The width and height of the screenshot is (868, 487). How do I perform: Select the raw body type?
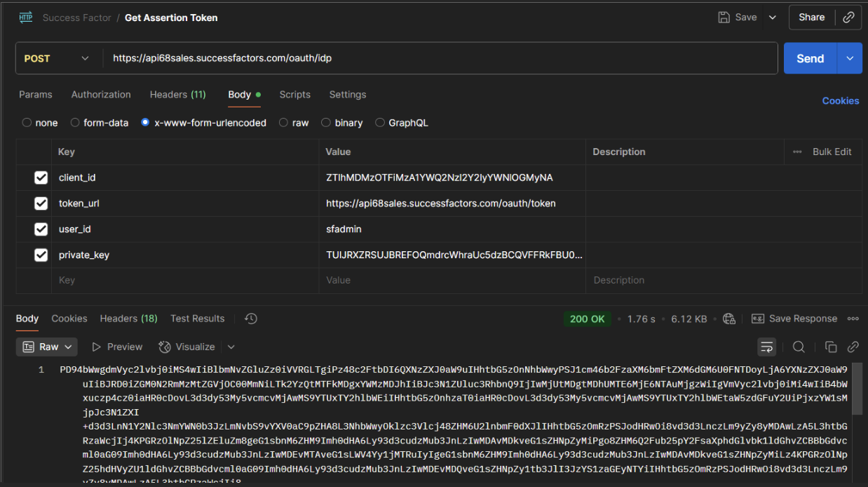[x=284, y=123]
